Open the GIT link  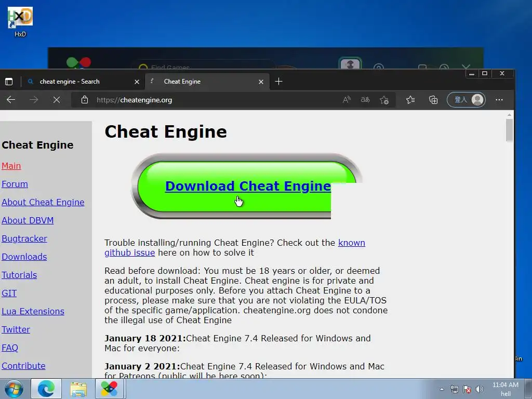click(x=9, y=293)
